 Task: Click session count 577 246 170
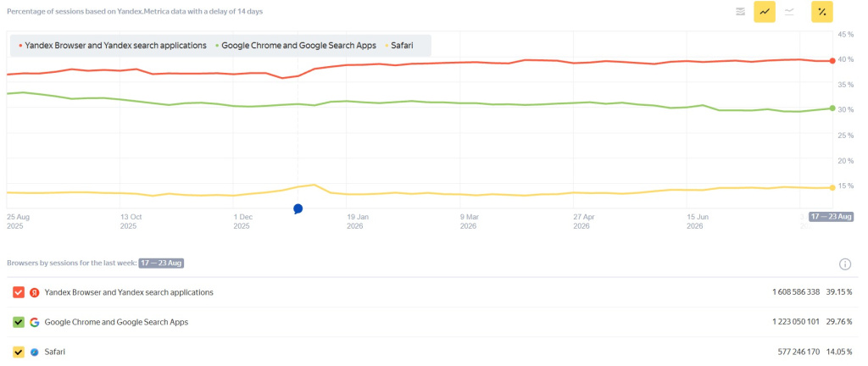(x=800, y=352)
